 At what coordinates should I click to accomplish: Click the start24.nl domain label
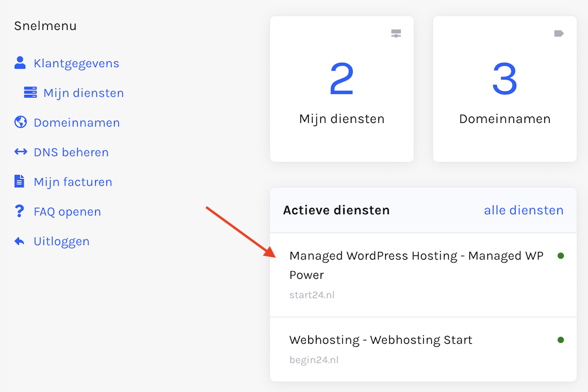312,295
